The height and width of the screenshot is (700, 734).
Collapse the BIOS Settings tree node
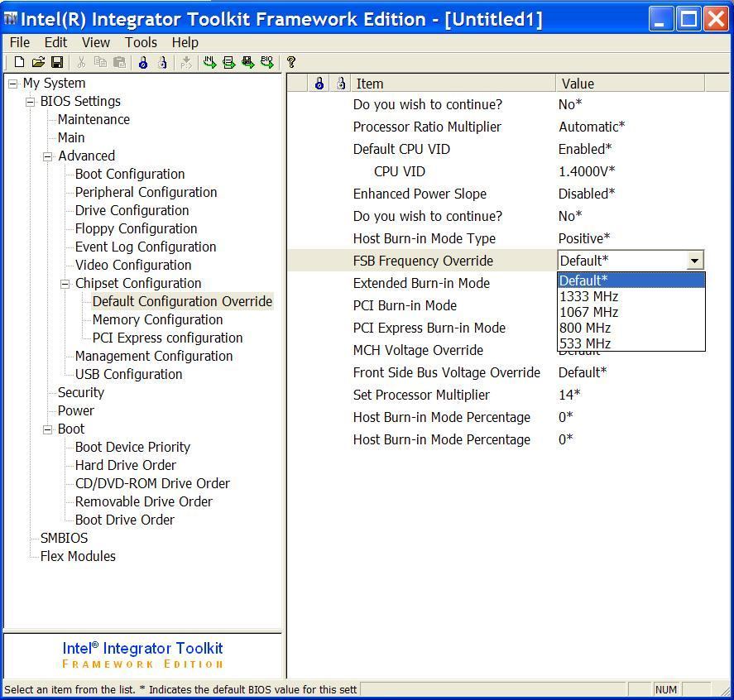pyautogui.click(x=31, y=102)
